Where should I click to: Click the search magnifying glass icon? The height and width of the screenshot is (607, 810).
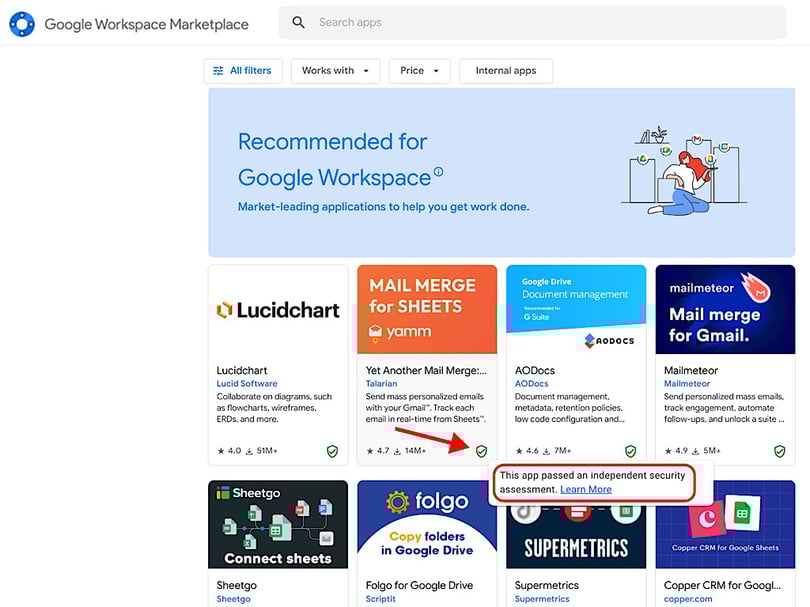coord(297,22)
